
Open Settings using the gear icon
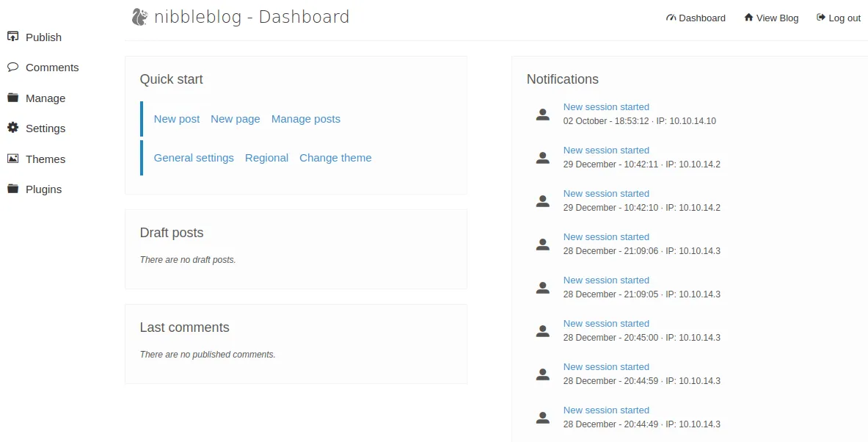pyautogui.click(x=12, y=128)
